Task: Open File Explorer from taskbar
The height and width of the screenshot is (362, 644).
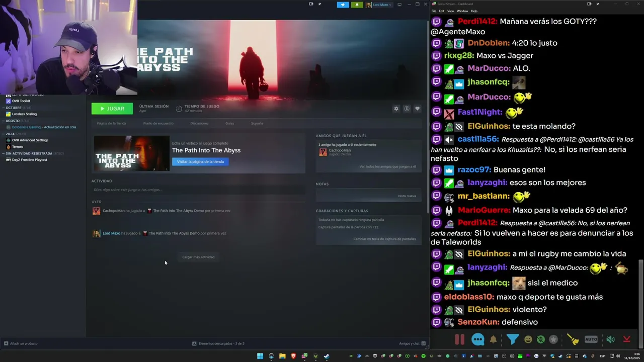Action: (282, 356)
